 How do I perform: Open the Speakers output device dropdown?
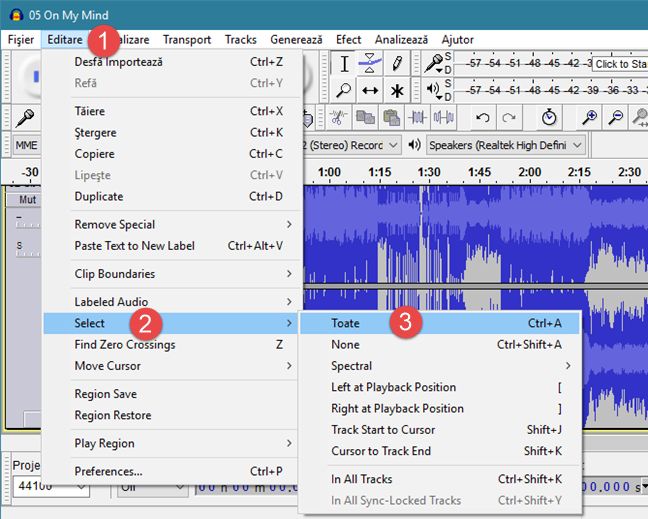click(506, 145)
